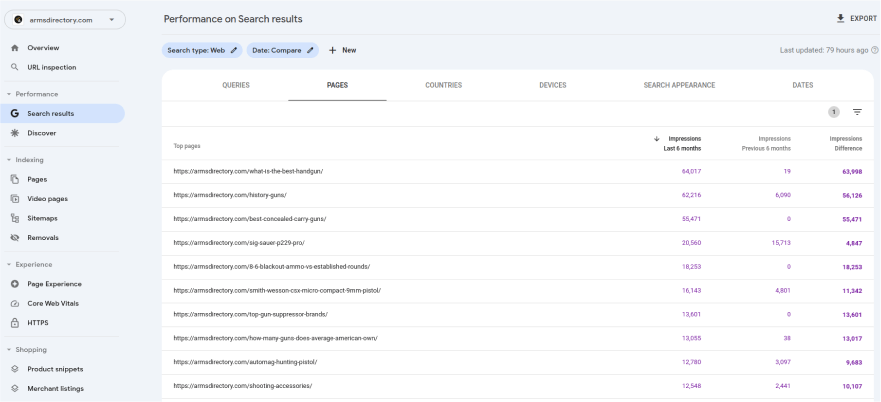The image size is (881, 402).
Task: Collapse the Performance section in sidebar
Action: coord(9,94)
